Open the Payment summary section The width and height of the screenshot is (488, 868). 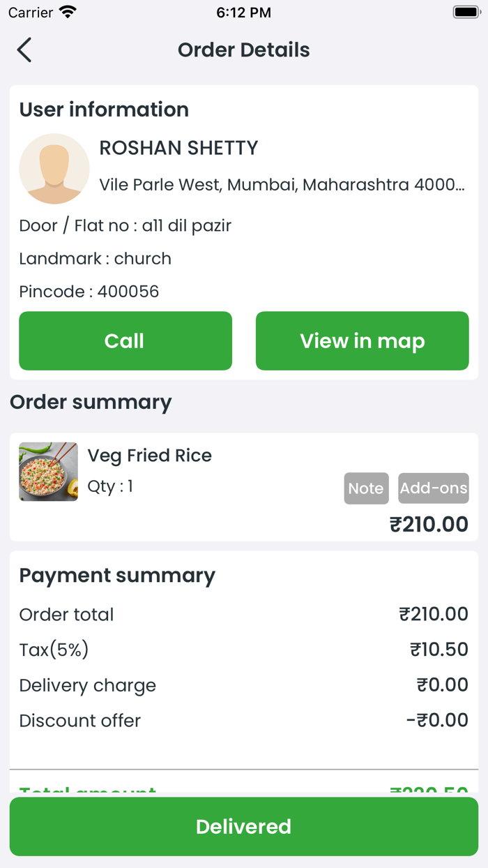117,575
